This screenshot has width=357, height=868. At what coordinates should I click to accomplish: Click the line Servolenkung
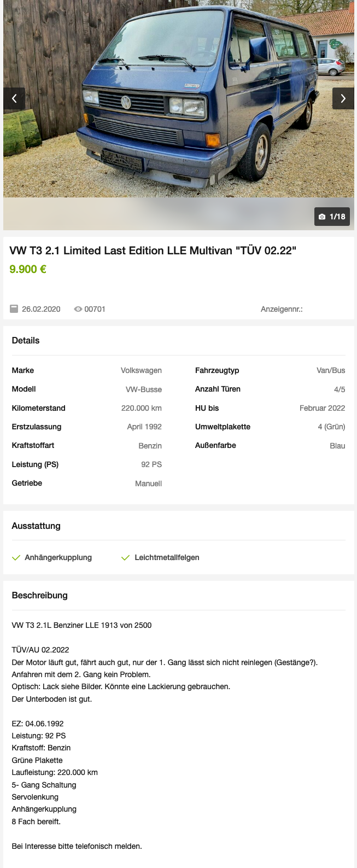click(x=35, y=797)
